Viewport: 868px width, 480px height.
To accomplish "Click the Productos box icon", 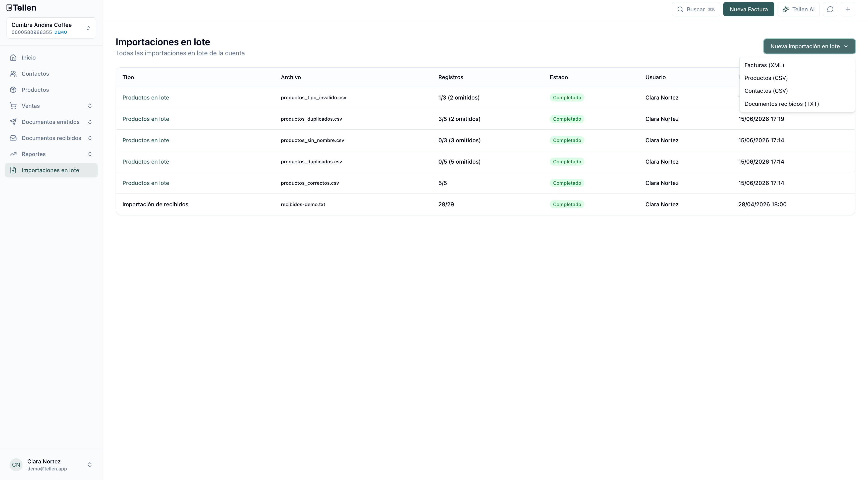I will [x=13, y=90].
